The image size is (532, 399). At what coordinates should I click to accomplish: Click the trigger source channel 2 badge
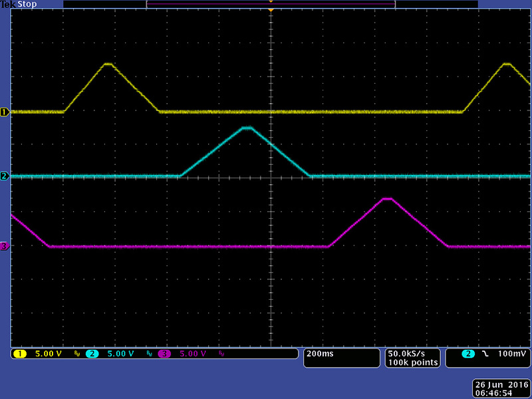pos(468,354)
